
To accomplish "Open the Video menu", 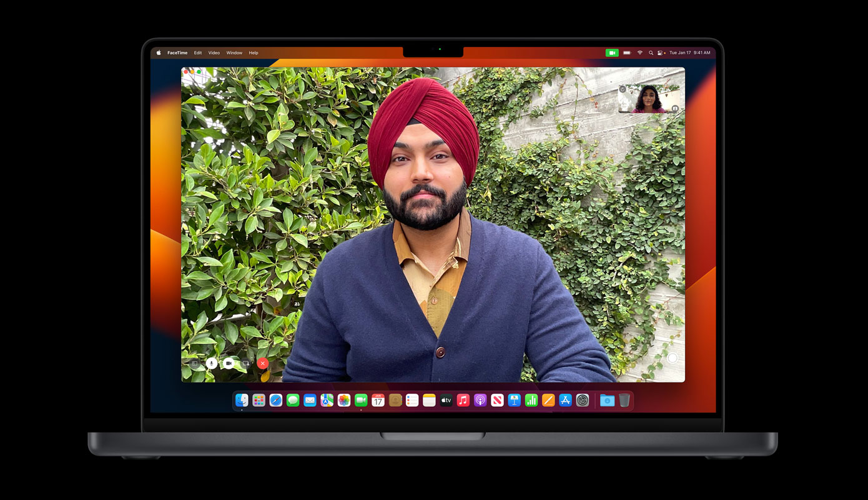I will 214,53.
